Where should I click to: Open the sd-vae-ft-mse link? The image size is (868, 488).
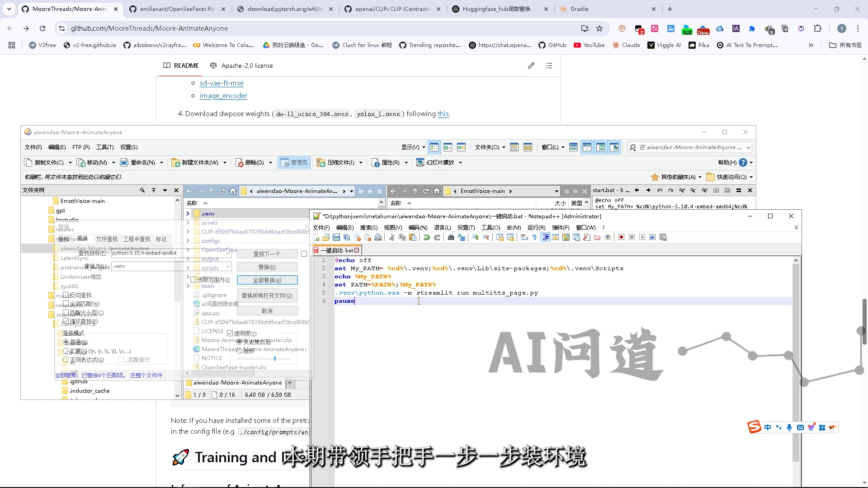click(222, 83)
